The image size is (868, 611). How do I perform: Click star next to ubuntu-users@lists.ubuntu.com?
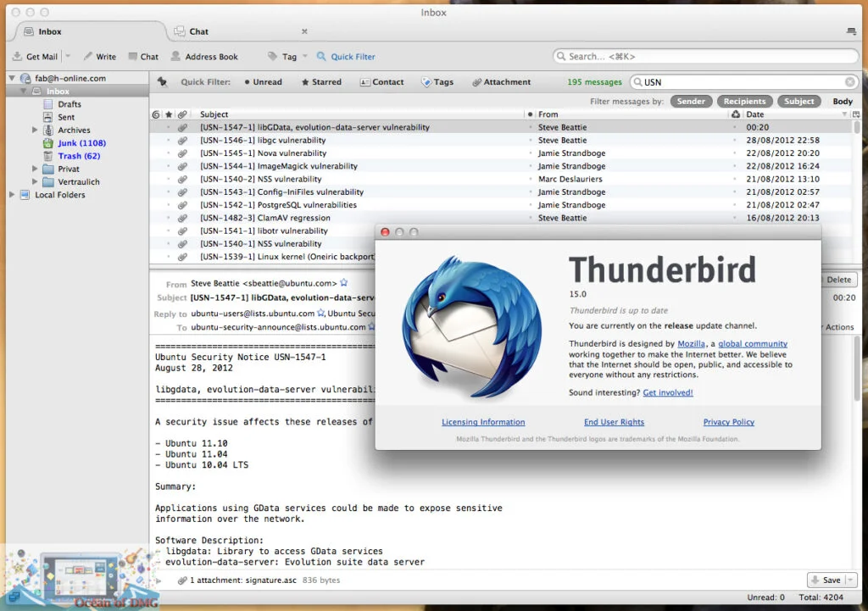(x=320, y=314)
